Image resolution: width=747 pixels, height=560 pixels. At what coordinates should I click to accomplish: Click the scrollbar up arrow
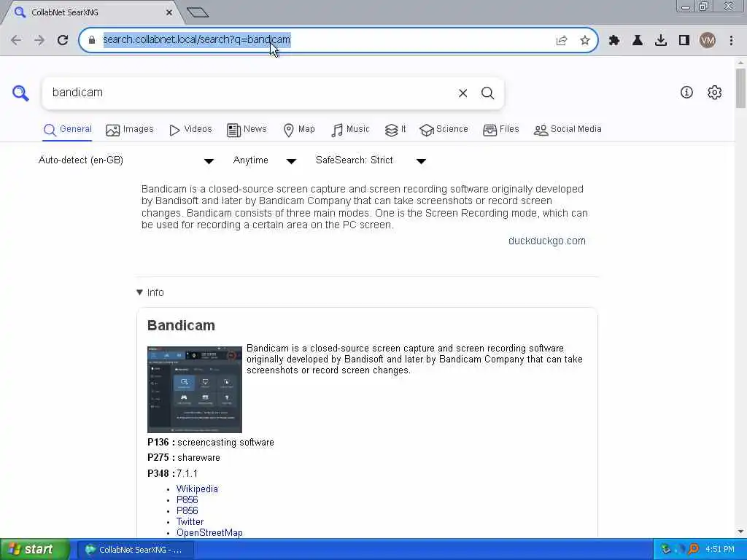coord(740,63)
